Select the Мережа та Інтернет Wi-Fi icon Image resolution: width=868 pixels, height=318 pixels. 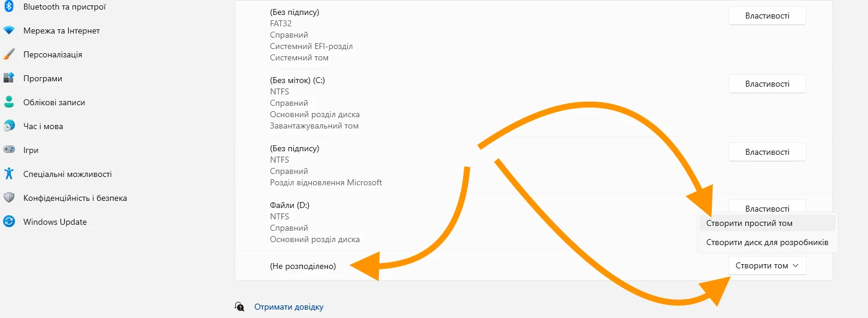8,30
